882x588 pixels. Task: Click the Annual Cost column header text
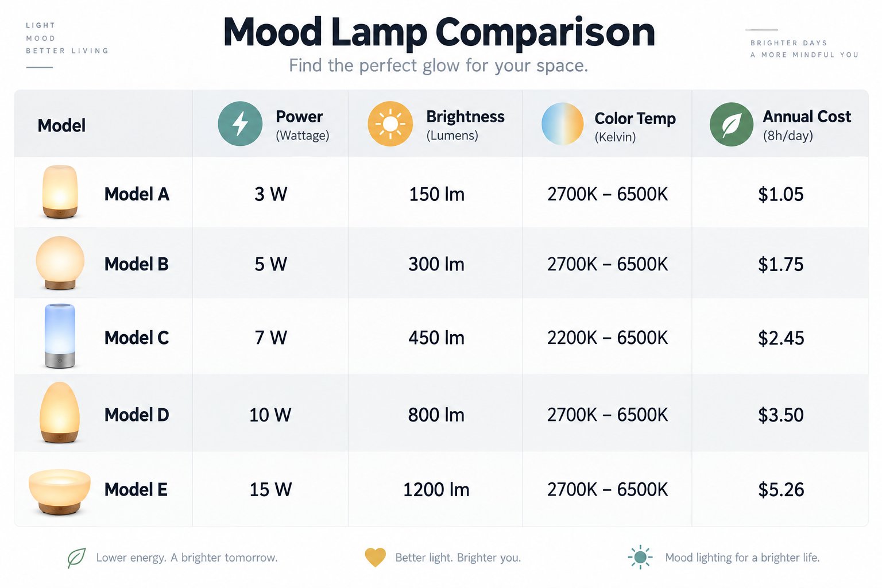[807, 125]
